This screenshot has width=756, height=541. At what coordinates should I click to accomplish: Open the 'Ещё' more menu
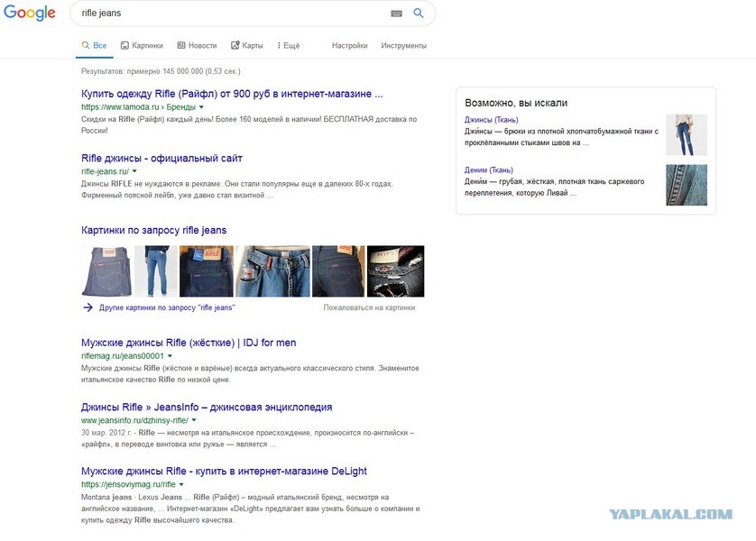pyautogui.click(x=289, y=45)
